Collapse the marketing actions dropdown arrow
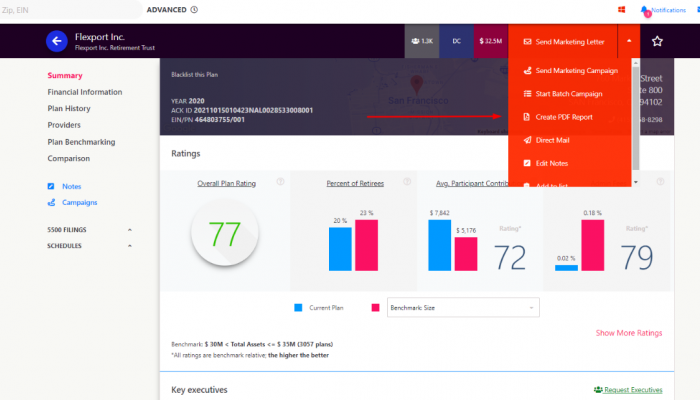This screenshot has height=400, width=700. click(x=629, y=42)
